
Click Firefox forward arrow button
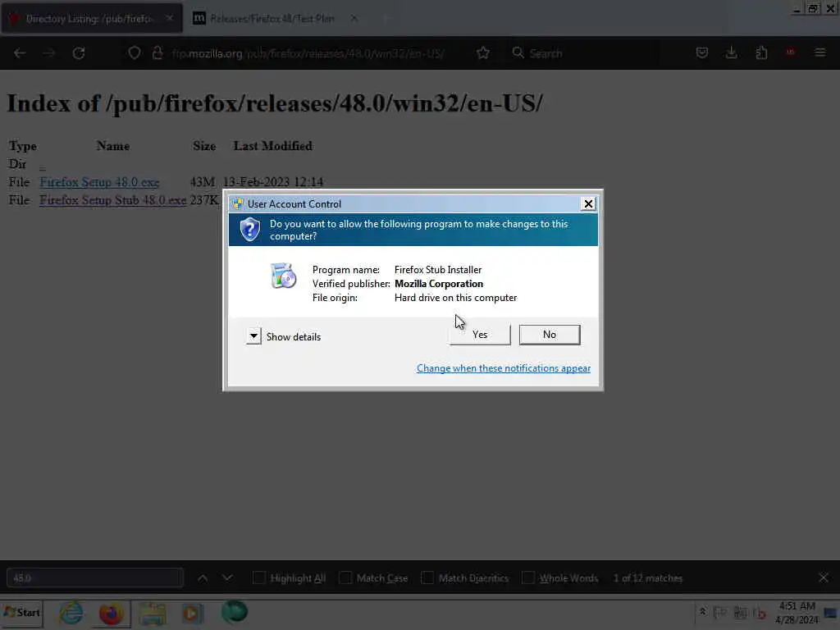click(x=48, y=53)
